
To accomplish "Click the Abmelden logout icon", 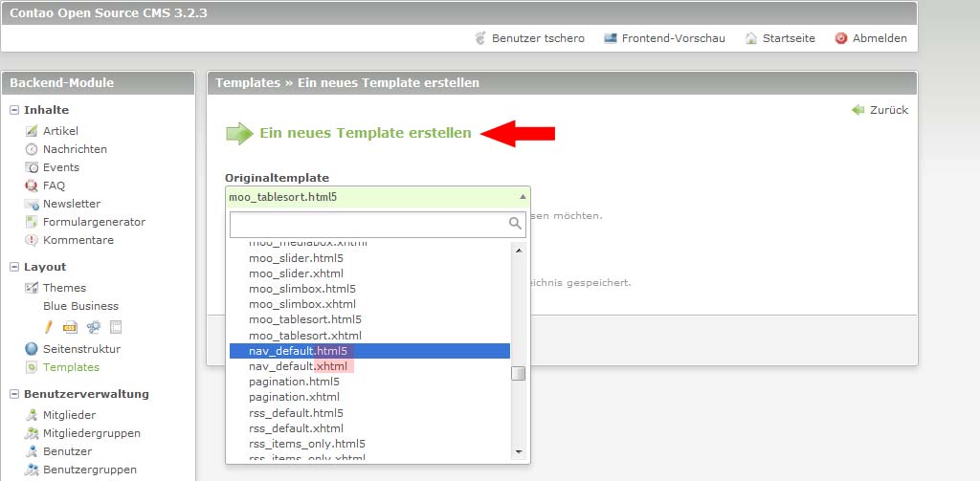I will [841, 38].
